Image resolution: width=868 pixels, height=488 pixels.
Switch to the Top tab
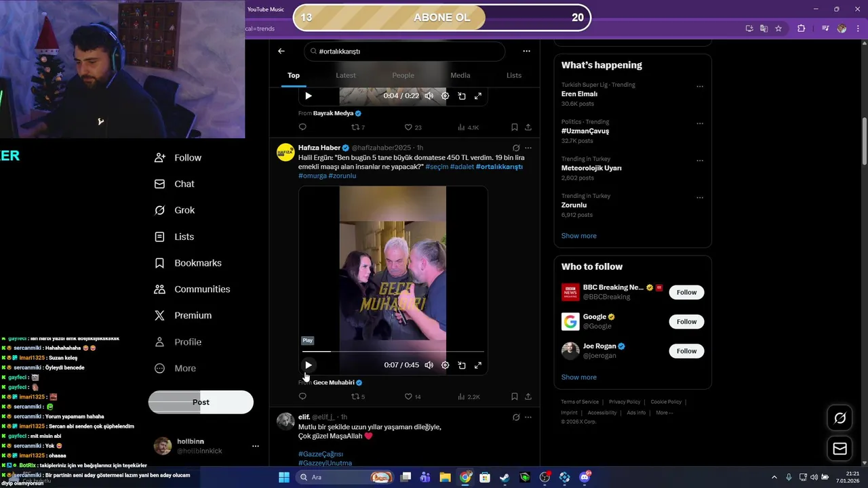coord(294,75)
